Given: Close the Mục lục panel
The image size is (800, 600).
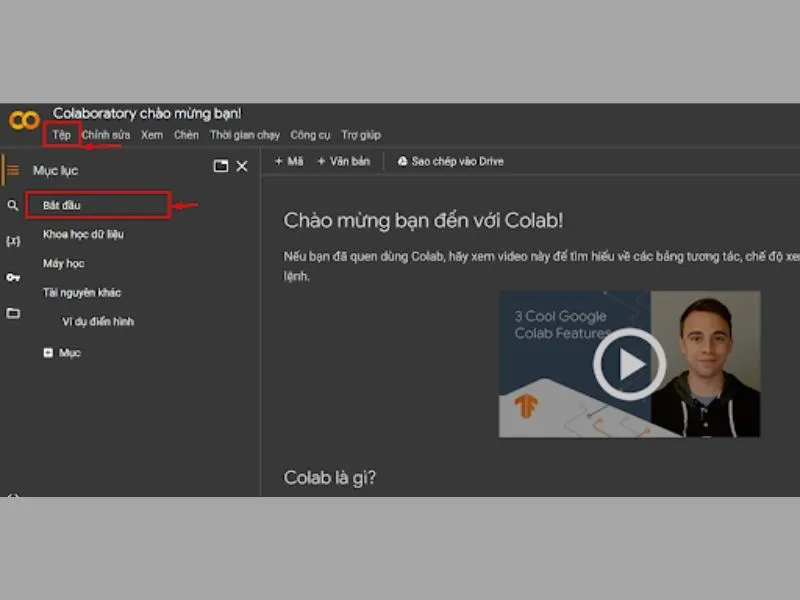Looking at the screenshot, I should pos(242,166).
